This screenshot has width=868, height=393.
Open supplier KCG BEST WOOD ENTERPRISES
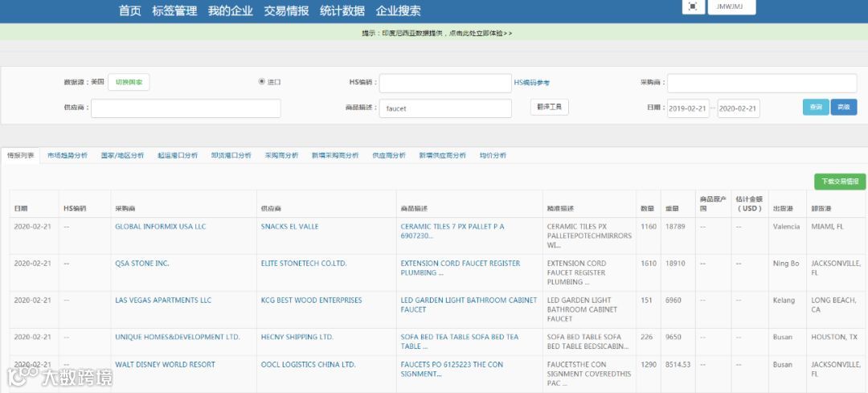click(312, 300)
